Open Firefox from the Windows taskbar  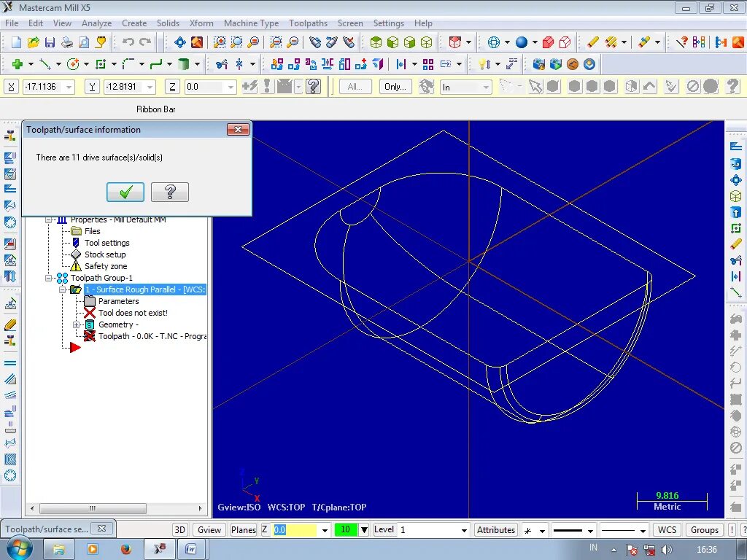coord(125,549)
